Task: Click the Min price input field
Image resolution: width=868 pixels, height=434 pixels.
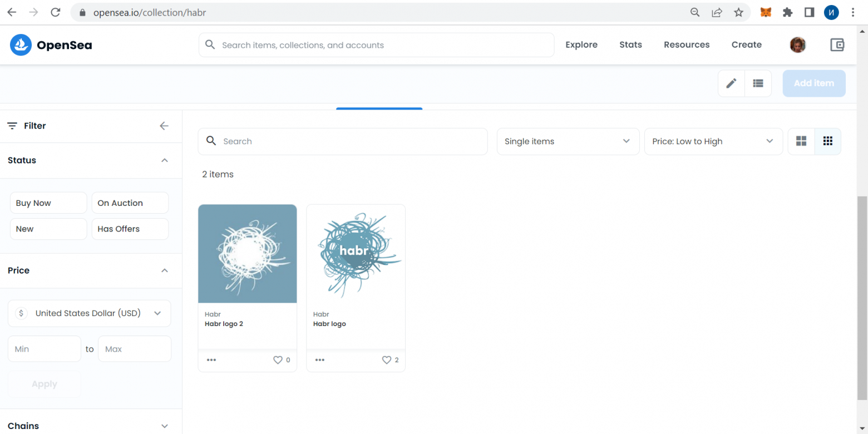Action: pyautogui.click(x=45, y=349)
